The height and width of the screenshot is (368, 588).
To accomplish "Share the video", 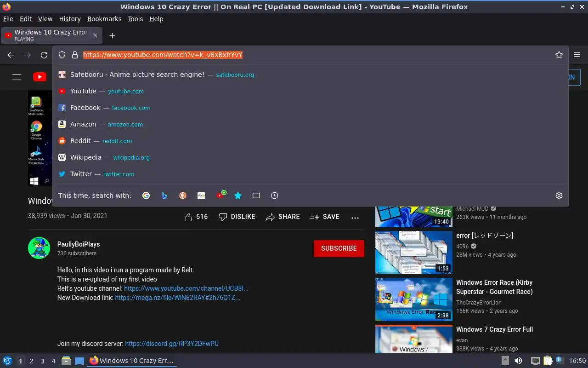I will (x=283, y=217).
